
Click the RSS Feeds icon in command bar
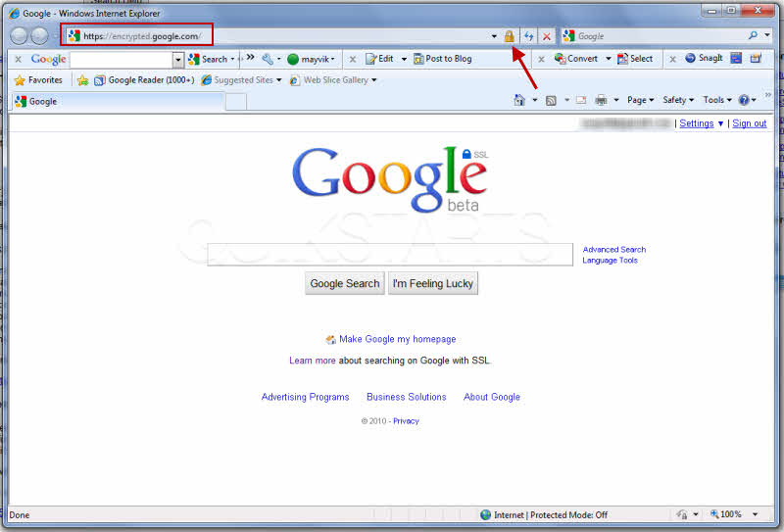coord(551,101)
